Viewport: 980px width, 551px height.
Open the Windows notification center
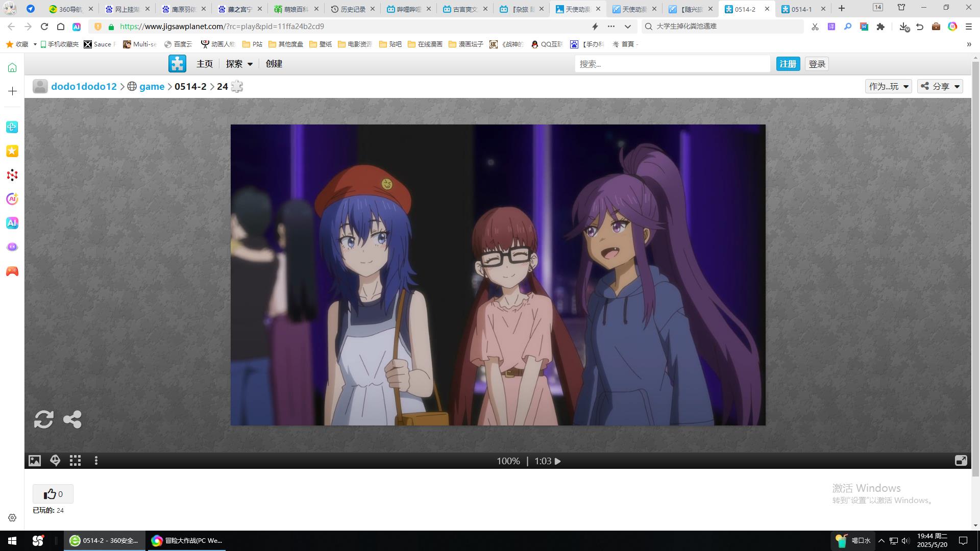[x=963, y=541]
